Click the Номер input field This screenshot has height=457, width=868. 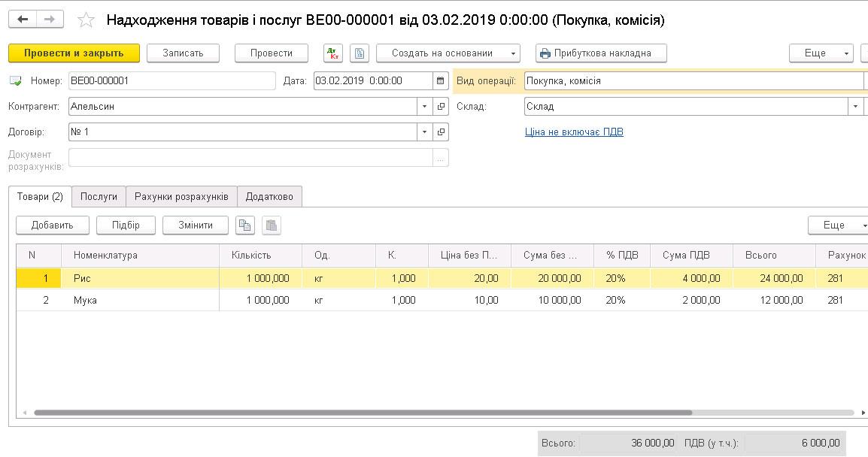[x=172, y=80]
